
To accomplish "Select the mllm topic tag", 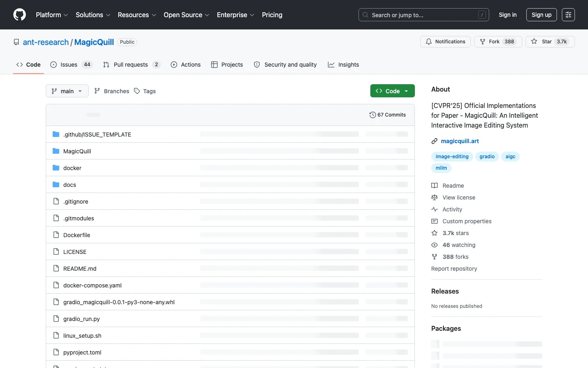I will click(x=441, y=168).
